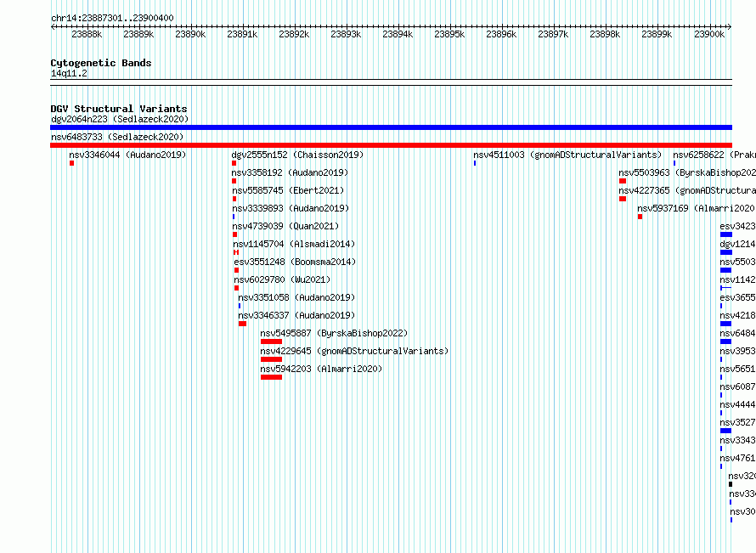Click the red H-shaped glyph under nsv1145704
Screen dimensions: 756x553
click(x=236, y=252)
